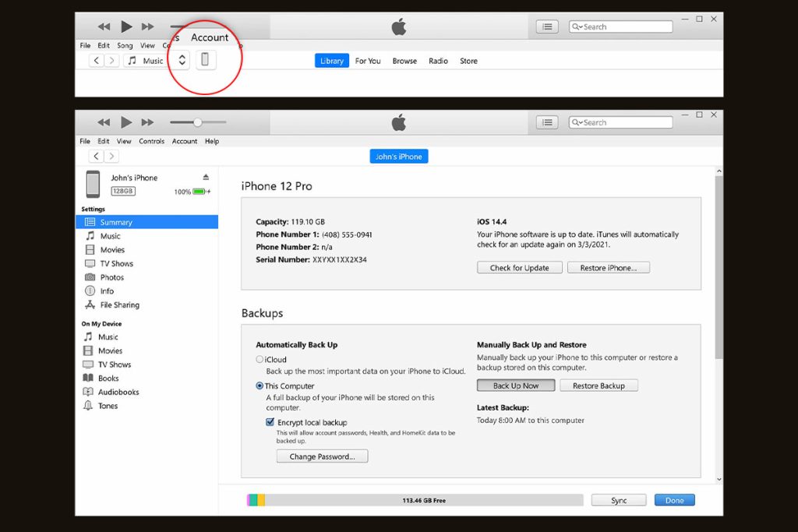Image resolution: width=798 pixels, height=532 pixels.
Task: Click Restore iPhone button
Action: click(x=608, y=267)
